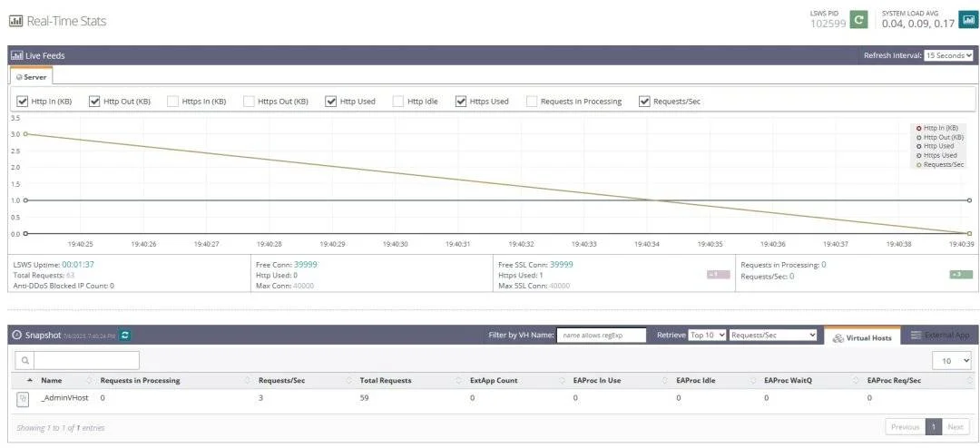The width and height of the screenshot is (980, 448).
Task: Click the Requests/Sec legend marker
Action: tap(918, 164)
